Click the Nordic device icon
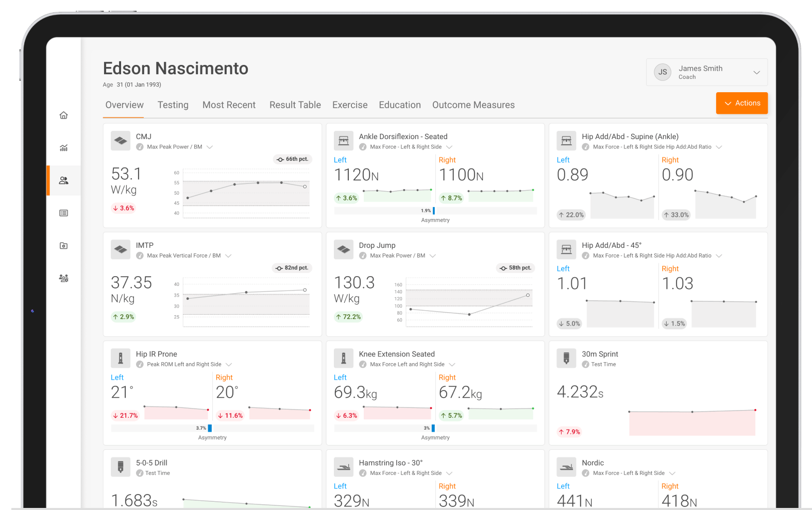 tap(566, 467)
